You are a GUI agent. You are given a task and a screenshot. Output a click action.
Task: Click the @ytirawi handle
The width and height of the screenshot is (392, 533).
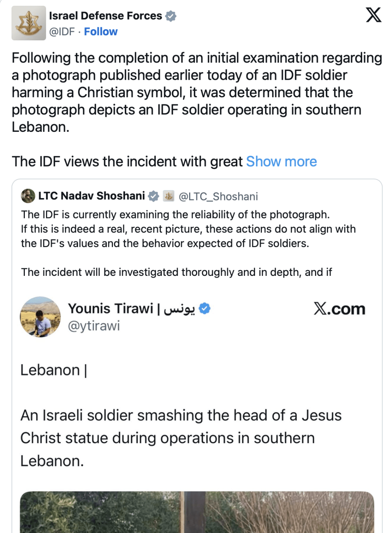point(94,326)
